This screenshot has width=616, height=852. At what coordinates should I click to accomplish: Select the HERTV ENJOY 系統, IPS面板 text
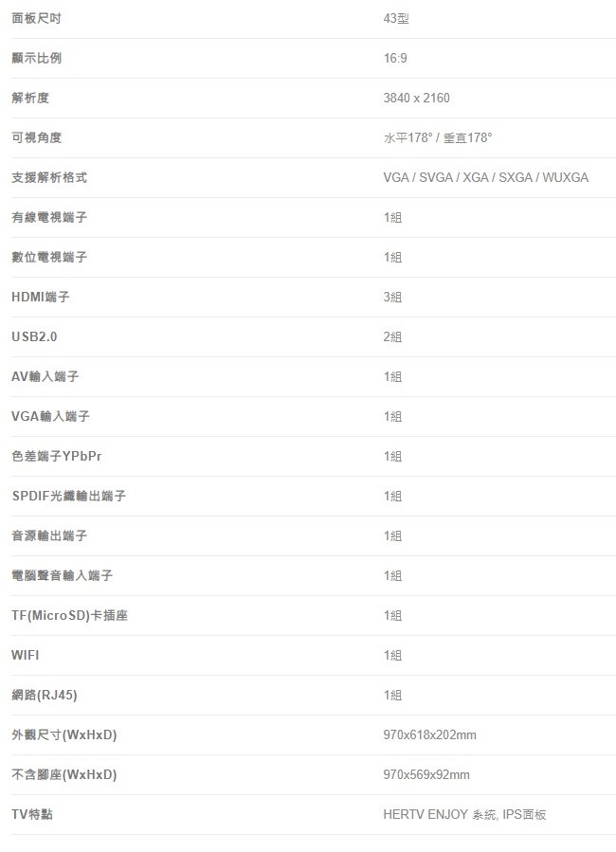[464, 814]
